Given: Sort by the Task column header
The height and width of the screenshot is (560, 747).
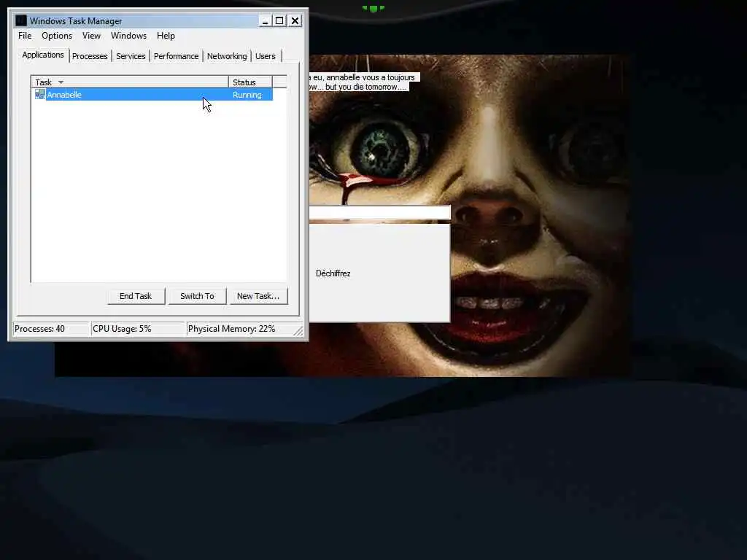Looking at the screenshot, I should tap(130, 82).
